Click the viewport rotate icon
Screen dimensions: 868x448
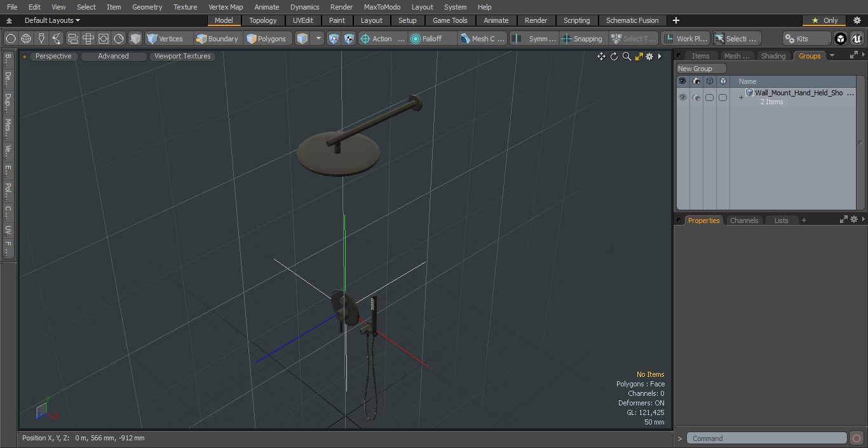tap(614, 57)
